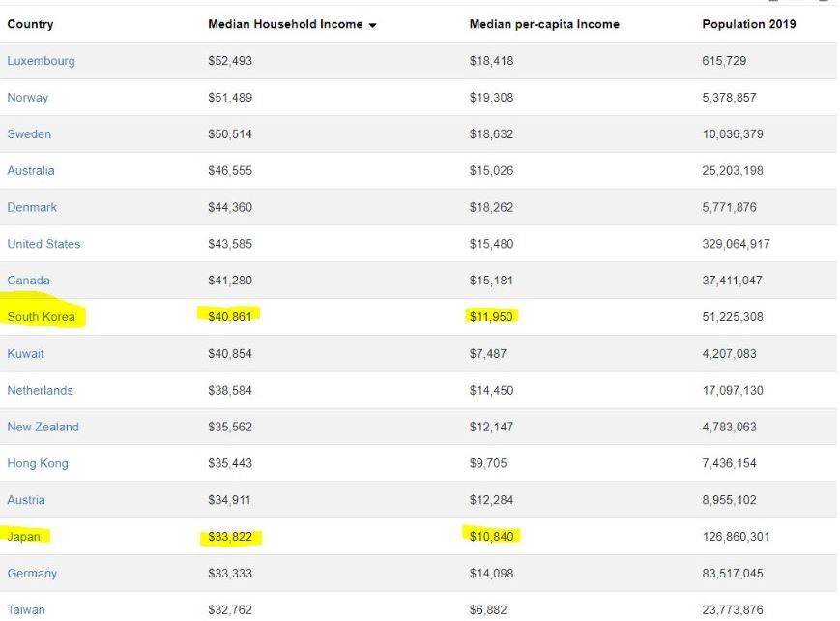
Task: Click the sort arrow beside Median Household Income
Action: pos(373,25)
